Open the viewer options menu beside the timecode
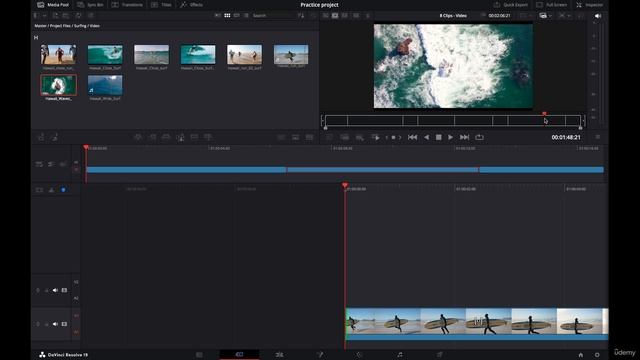 pyautogui.click(x=598, y=137)
